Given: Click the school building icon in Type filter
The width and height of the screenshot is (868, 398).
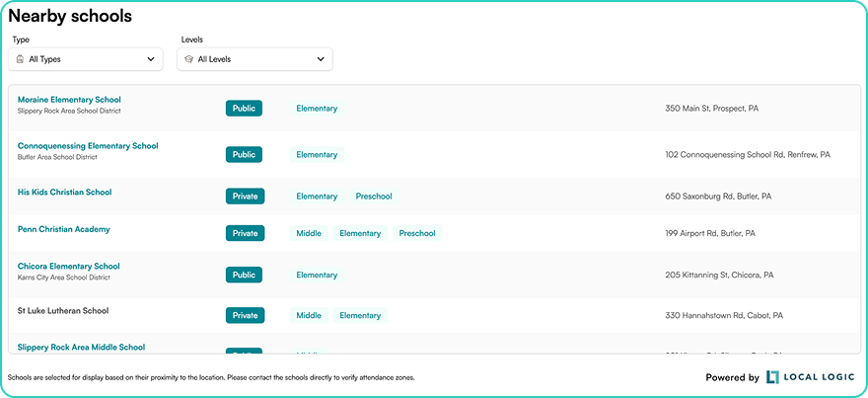Looking at the screenshot, I should 20,59.
